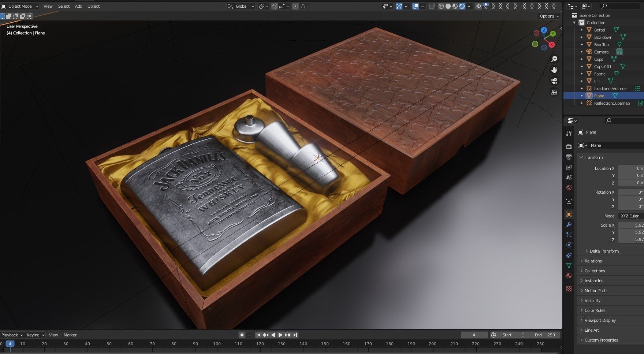Screen dimensions: 644x354
Task: Toggle proportional editing in header
Action: (x=295, y=6)
